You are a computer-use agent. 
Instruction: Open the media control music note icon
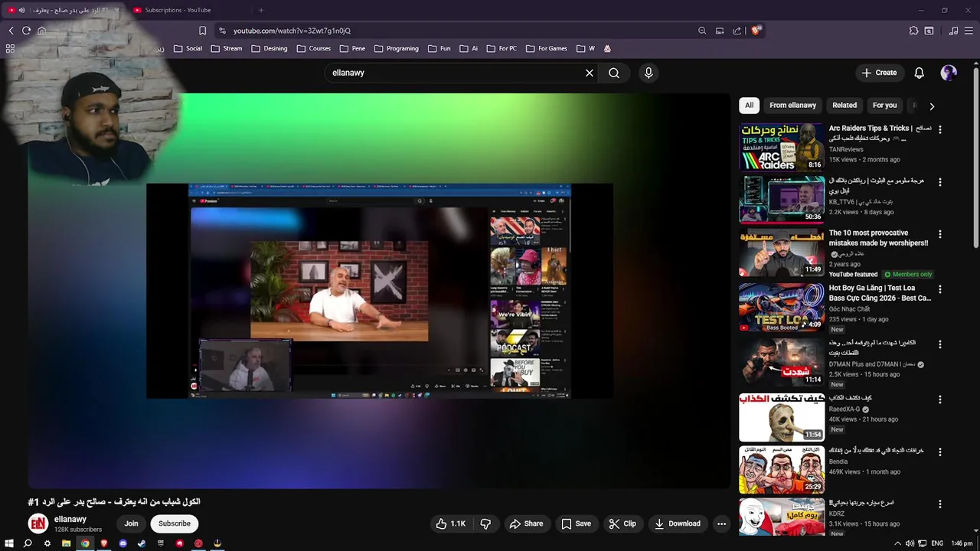pos(953,31)
